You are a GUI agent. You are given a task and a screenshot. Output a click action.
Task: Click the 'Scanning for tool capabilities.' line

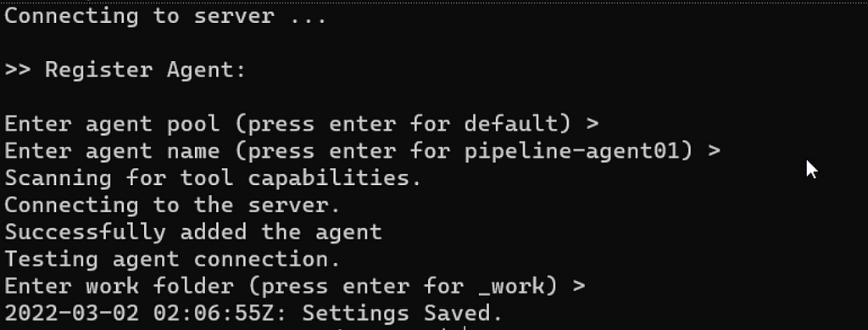213,178
